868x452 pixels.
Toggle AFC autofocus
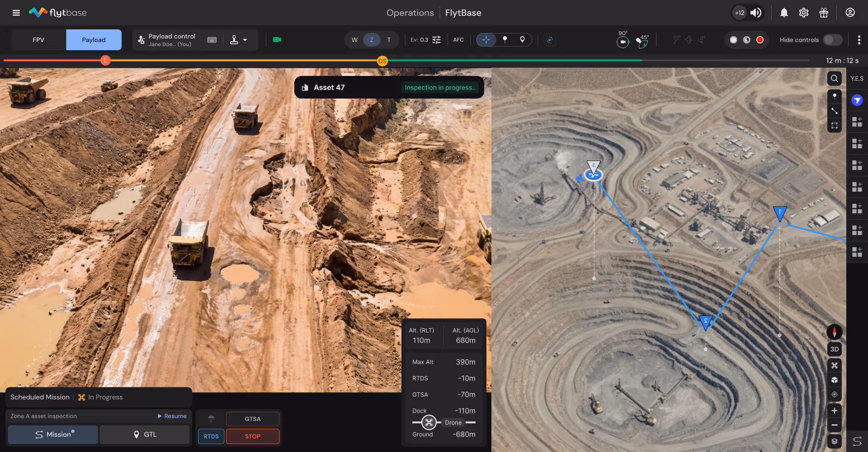point(458,40)
